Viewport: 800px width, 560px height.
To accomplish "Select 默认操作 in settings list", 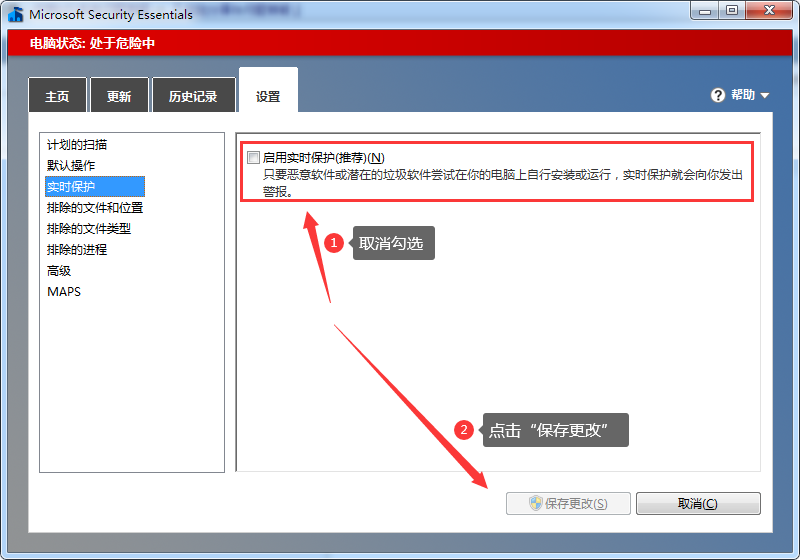I will tap(71, 166).
